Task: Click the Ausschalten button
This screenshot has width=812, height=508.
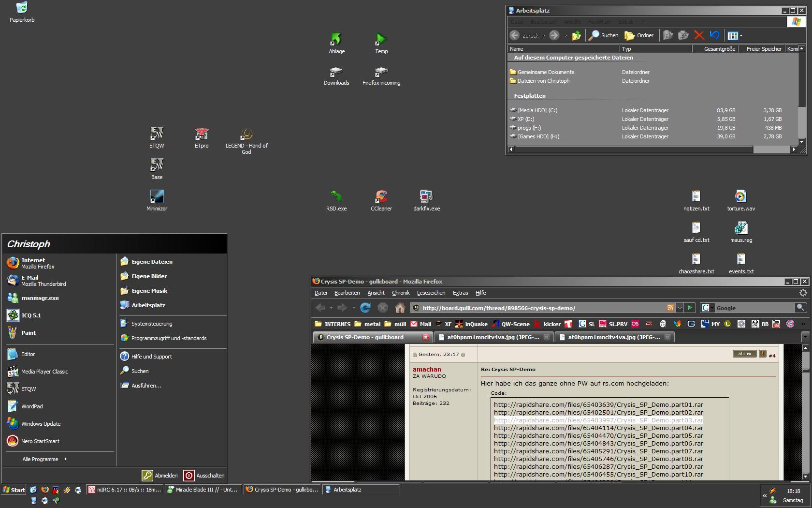Action: click(x=204, y=476)
